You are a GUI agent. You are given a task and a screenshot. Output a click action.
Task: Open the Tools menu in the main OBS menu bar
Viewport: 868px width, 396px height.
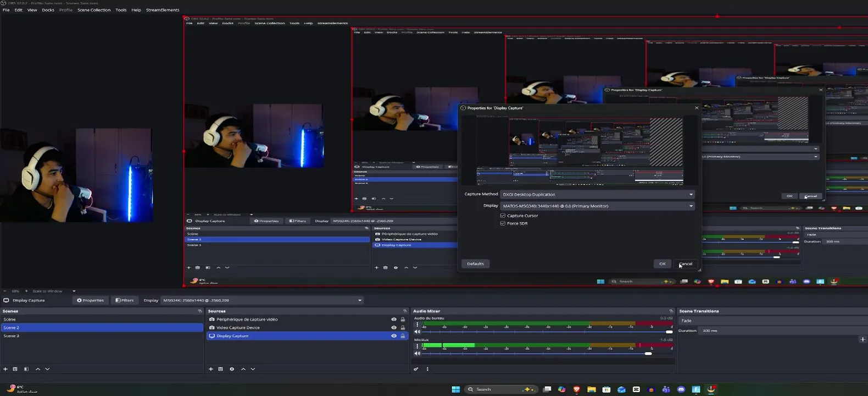point(121,10)
